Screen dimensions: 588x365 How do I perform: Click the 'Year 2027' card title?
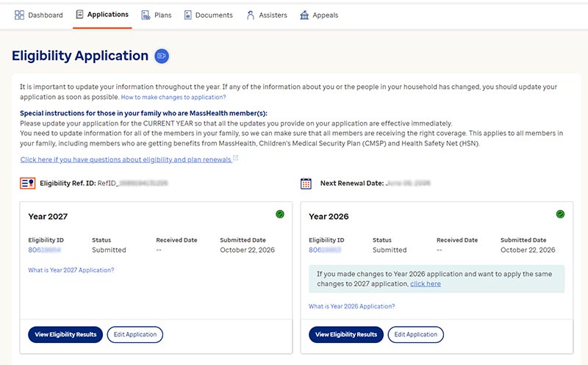point(48,216)
